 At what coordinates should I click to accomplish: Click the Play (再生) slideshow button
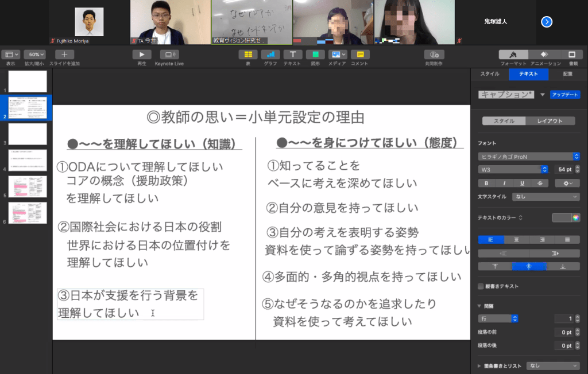pos(141,54)
